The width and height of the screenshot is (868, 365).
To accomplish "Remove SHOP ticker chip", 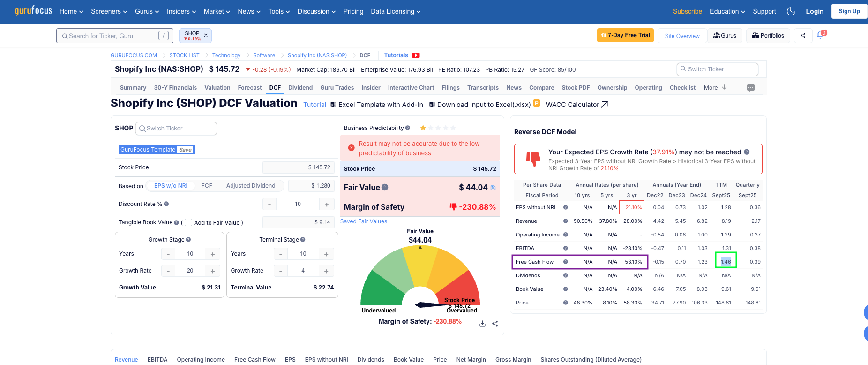I will (x=206, y=35).
